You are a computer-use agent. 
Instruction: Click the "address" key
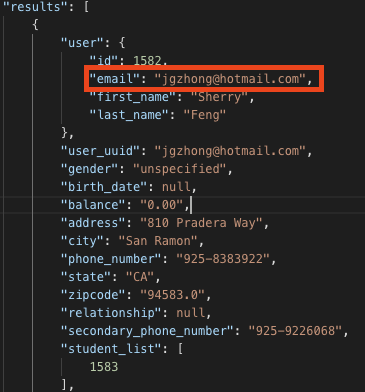point(93,223)
